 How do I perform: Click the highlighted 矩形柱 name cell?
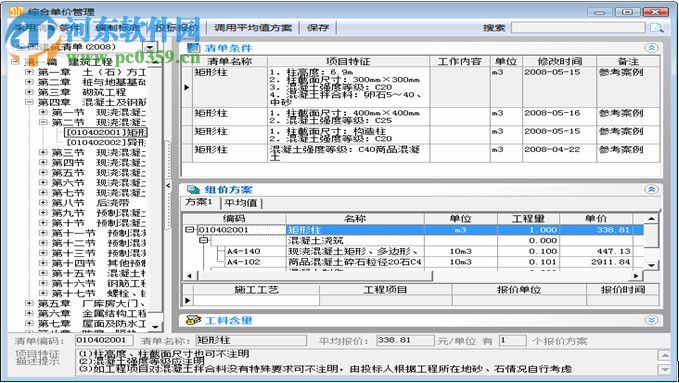click(x=355, y=230)
